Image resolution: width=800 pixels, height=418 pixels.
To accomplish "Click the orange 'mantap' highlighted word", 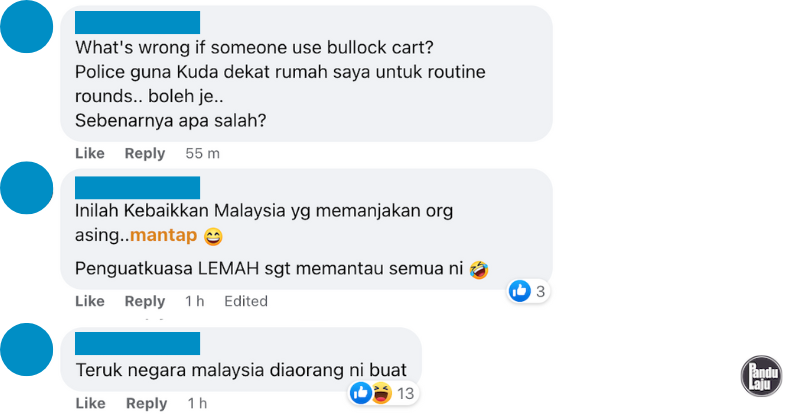I will [163, 235].
